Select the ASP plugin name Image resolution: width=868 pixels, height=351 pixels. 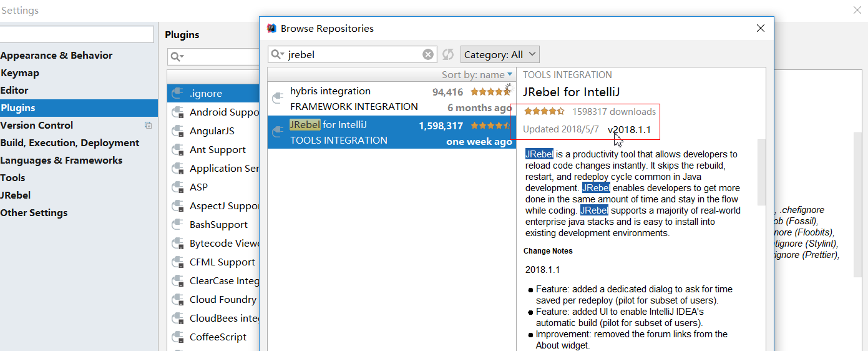[199, 187]
